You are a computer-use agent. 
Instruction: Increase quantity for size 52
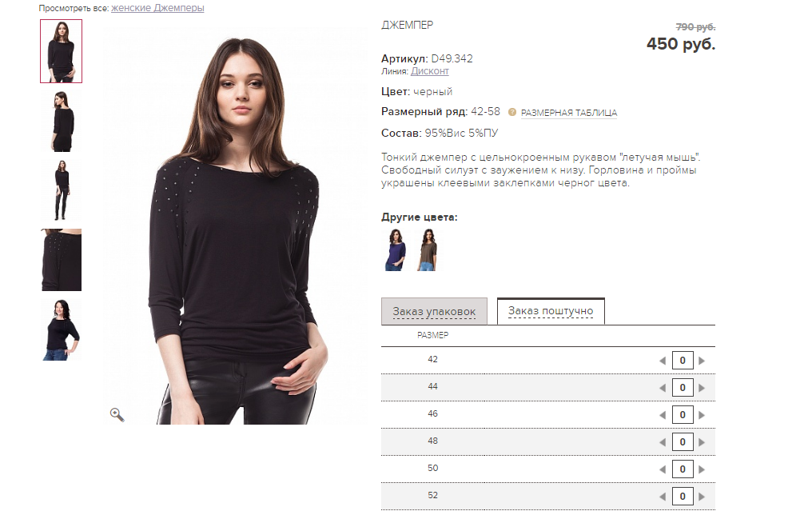[x=702, y=497]
